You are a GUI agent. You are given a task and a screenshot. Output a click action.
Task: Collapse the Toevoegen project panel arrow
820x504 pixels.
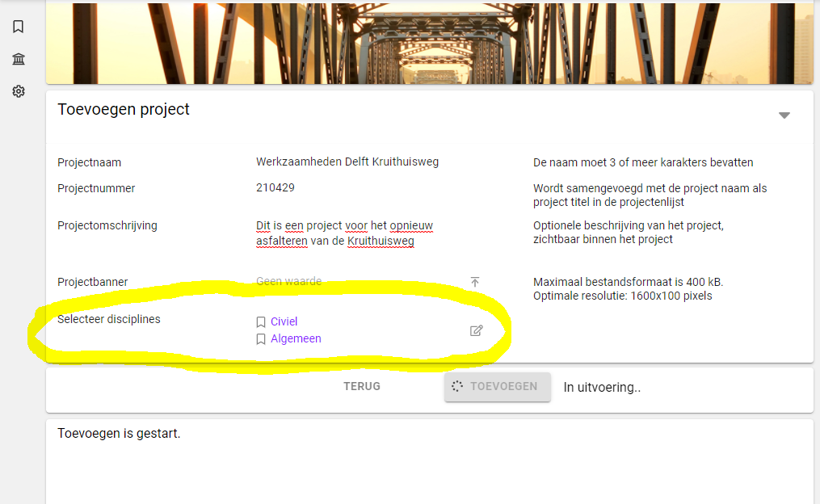tap(784, 115)
